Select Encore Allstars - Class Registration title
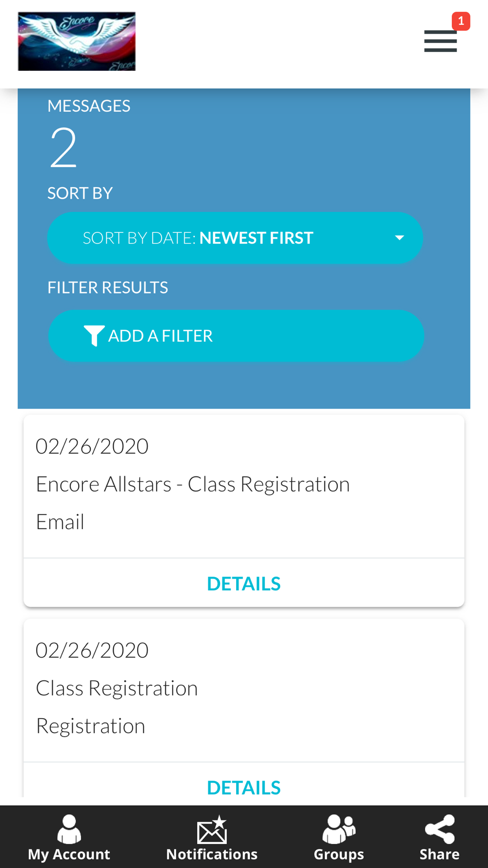The image size is (488, 868). [193, 484]
